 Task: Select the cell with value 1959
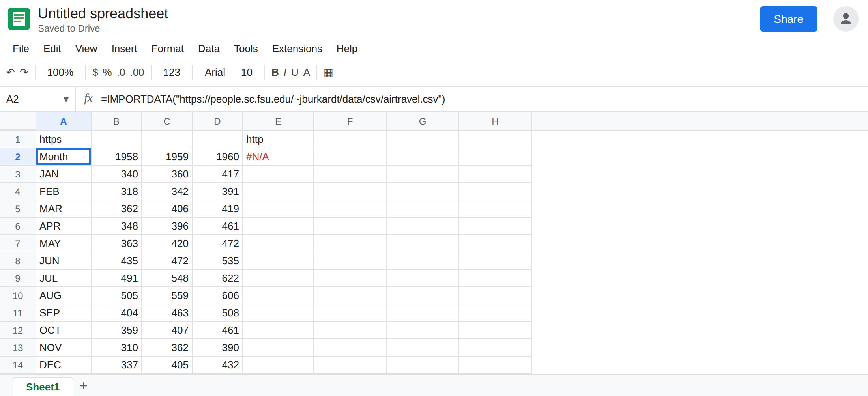pos(167,157)
